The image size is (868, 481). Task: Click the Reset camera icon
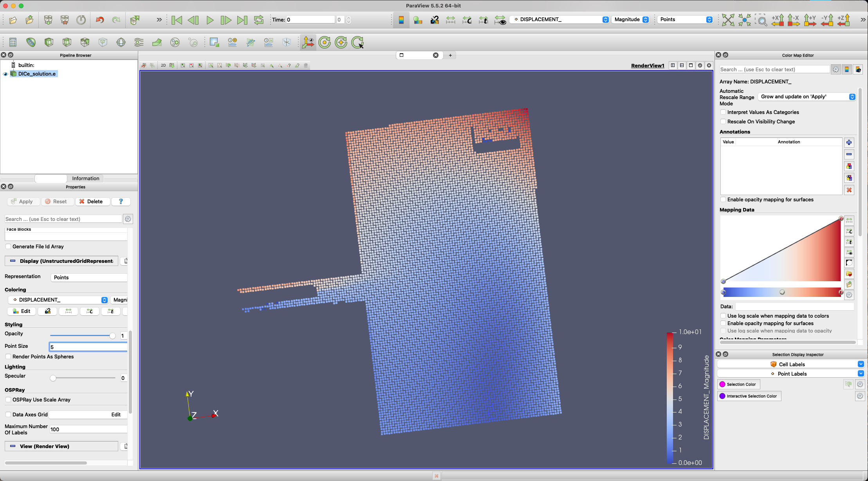[728, 20]
